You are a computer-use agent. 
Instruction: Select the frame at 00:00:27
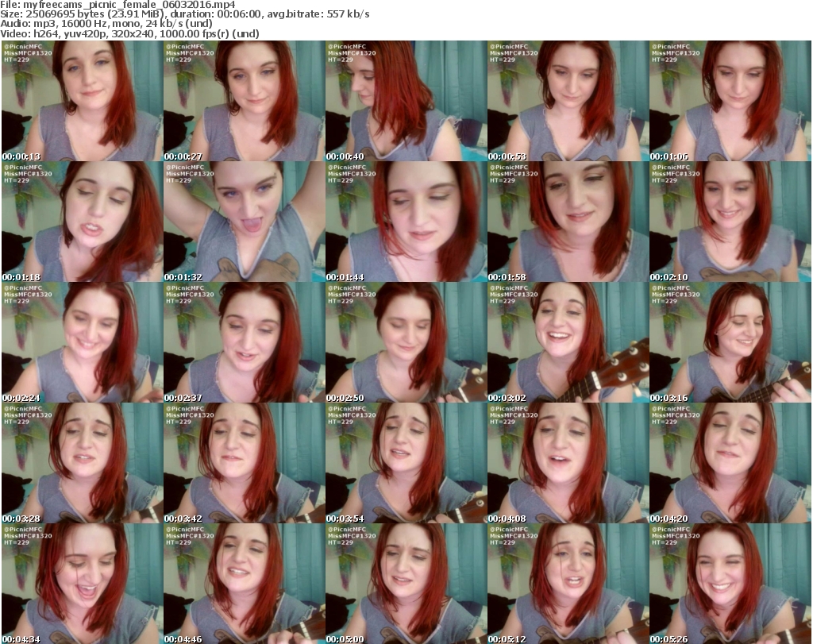point(244,102)
